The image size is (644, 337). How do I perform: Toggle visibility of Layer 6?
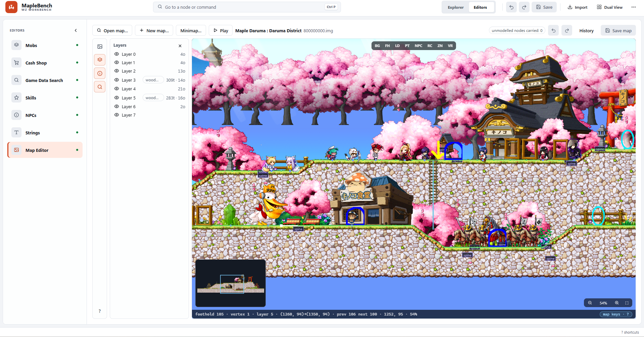coord(117,107)
